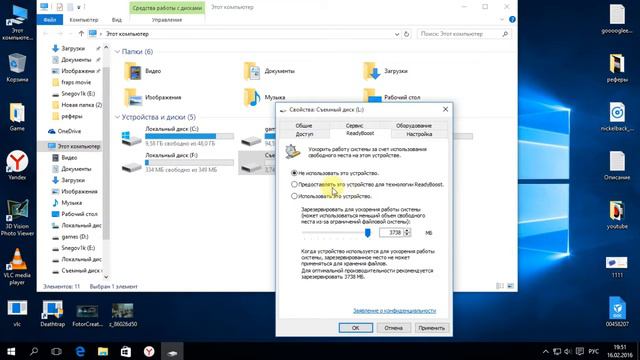Click OK in properties dialog
This screenshot has height=360, width=640.
tap(356, 328)
